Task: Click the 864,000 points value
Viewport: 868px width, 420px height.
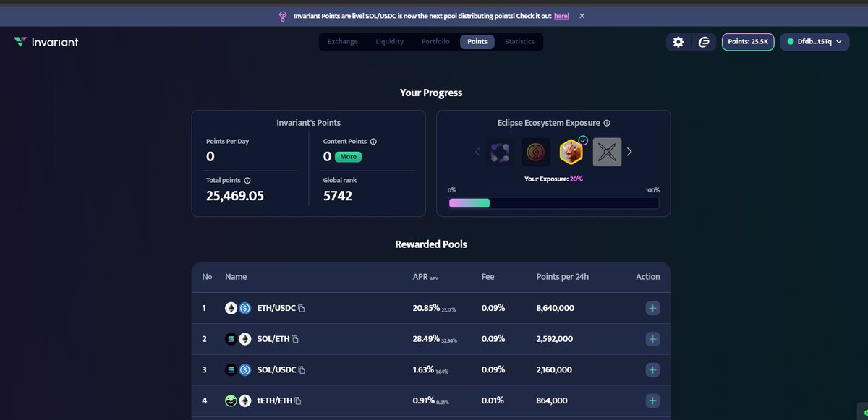Action: 552,400
